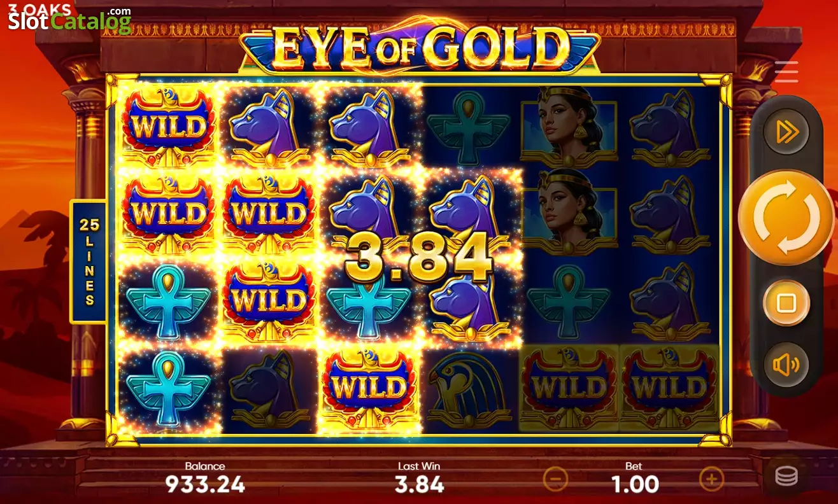This screenshot has width=838, height=504.
Task: Open the coin stack bet settings
Action: (786, 477)
